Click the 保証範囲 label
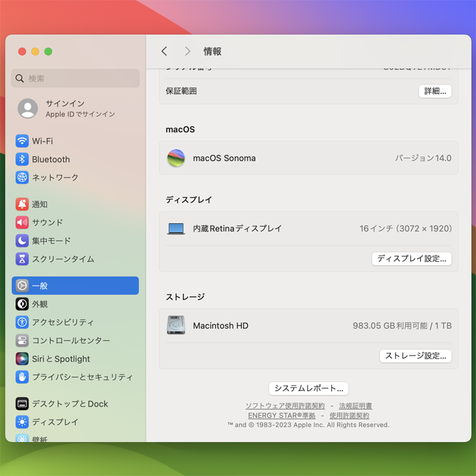Viewport: 476px width, 476px height. [181, 91]
